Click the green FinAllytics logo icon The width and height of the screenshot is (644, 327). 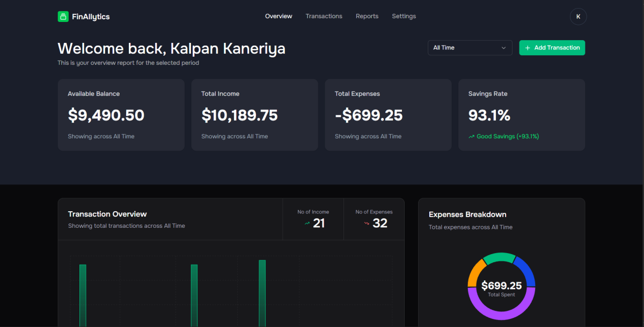(x=63, y=17)
